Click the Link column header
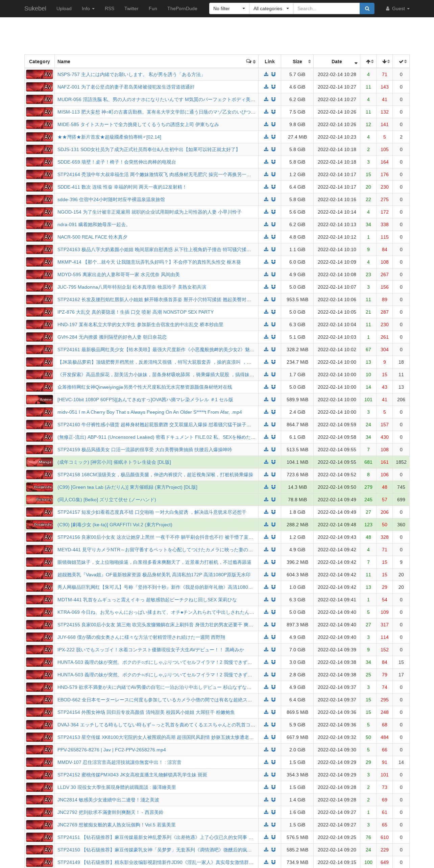Screen dimensions: 434x868 (x=270, y=62)
